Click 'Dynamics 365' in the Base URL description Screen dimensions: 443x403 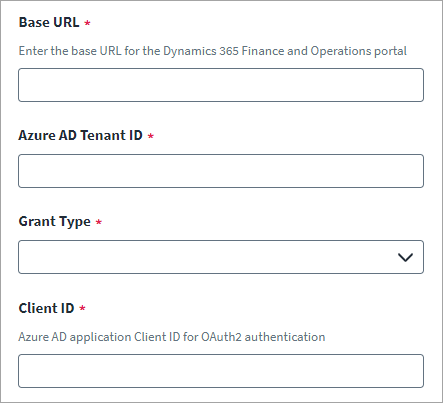tap(201, 51)
